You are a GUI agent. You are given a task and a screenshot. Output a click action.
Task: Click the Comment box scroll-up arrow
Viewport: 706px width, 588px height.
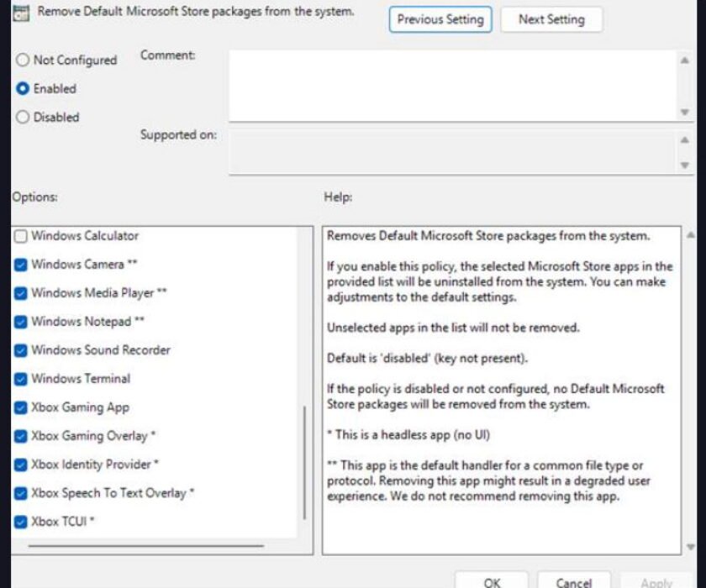684,60
